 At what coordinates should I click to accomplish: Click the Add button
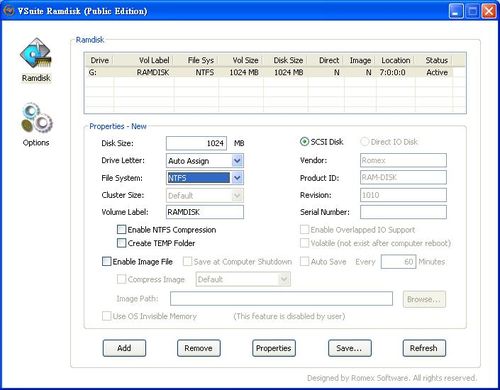tap(124, 348)
